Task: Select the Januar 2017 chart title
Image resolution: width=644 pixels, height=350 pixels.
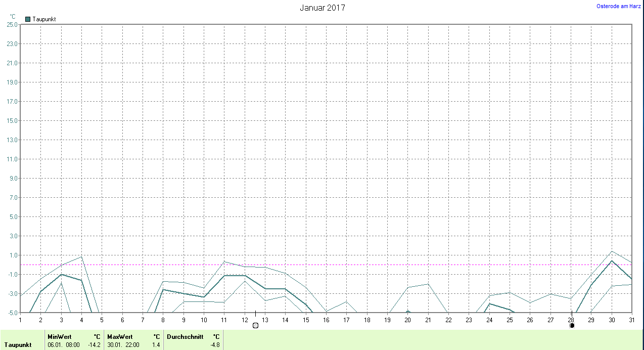Action: 323,8
